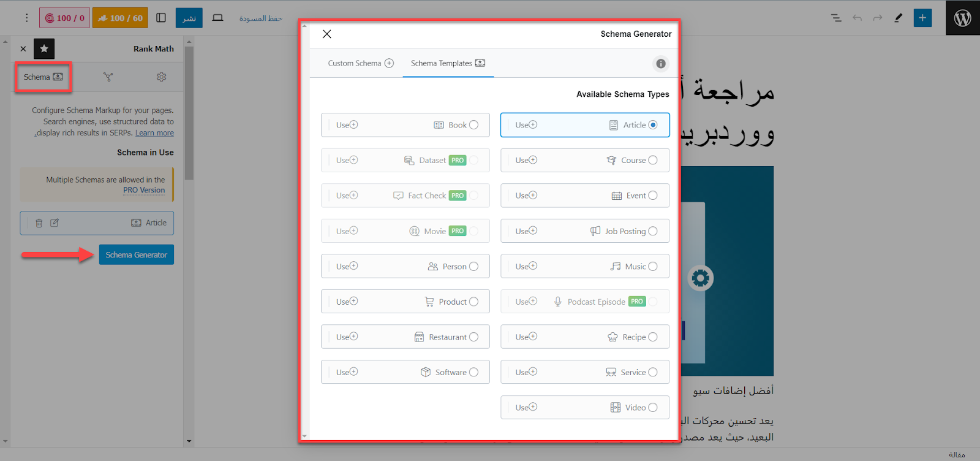The image size is (980, 461).
Task: Click the Recipe schema chef hat icon
Action: [x=612, y=337]
